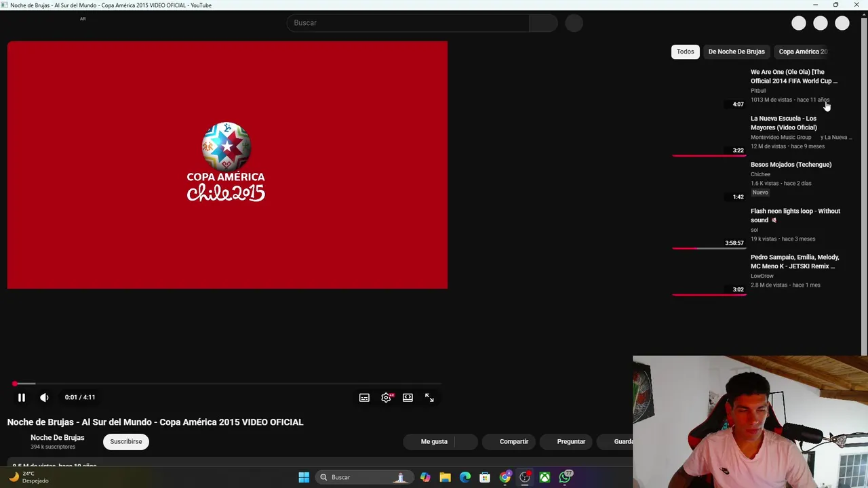Image resolution: width=868 pixels, height=488 pixels.
Task: Open Google Chrome from the taskbar
Action: (505, 477)
